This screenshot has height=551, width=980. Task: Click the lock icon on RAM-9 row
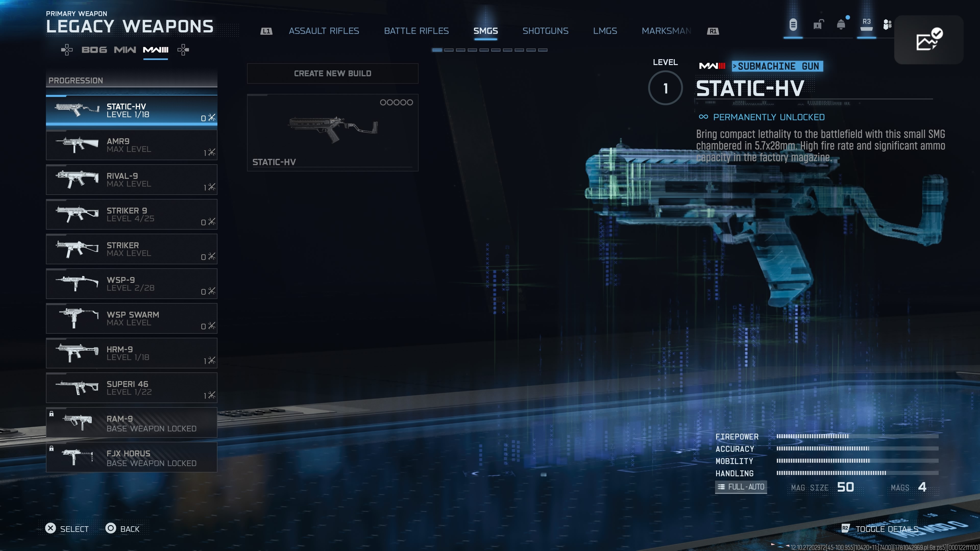pyautogui.click(x=51, y=414)
